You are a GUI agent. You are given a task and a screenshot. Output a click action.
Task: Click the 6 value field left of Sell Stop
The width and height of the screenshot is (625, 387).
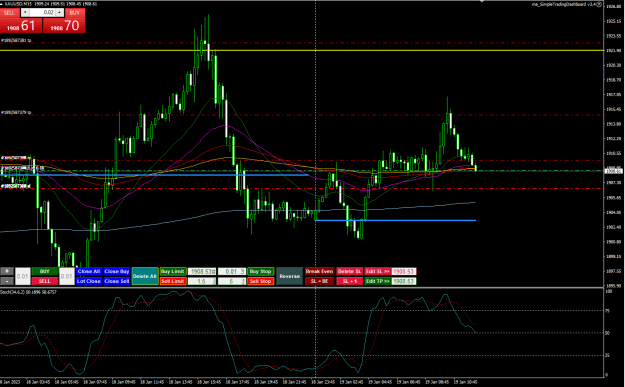[232, 281]
